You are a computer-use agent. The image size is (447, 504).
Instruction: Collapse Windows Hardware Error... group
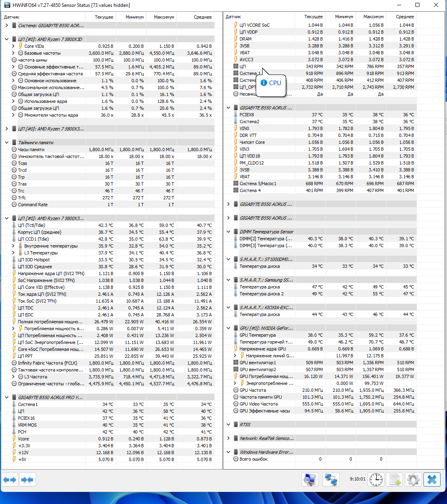[228, 452]
